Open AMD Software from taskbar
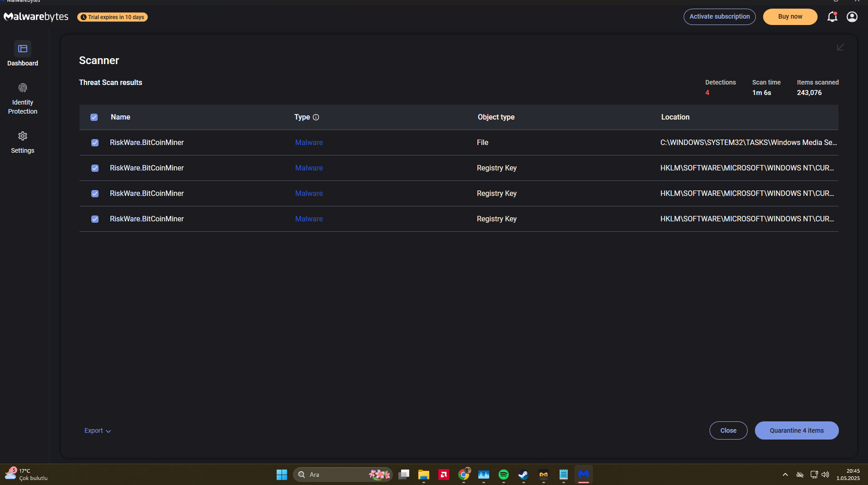Screen dimensions: 868x485 point(444,475)
